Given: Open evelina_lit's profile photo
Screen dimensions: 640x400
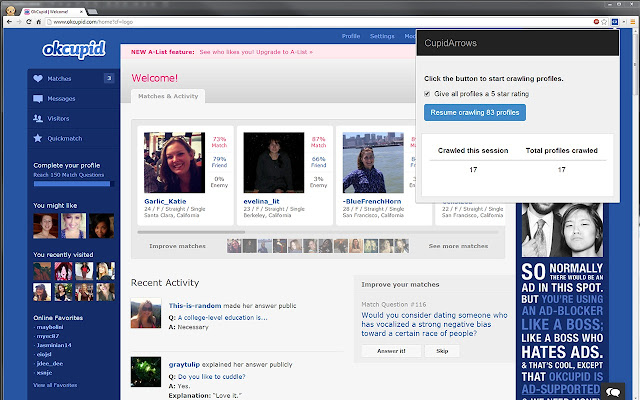Looking at the screenshot, I should click(274, 162).
